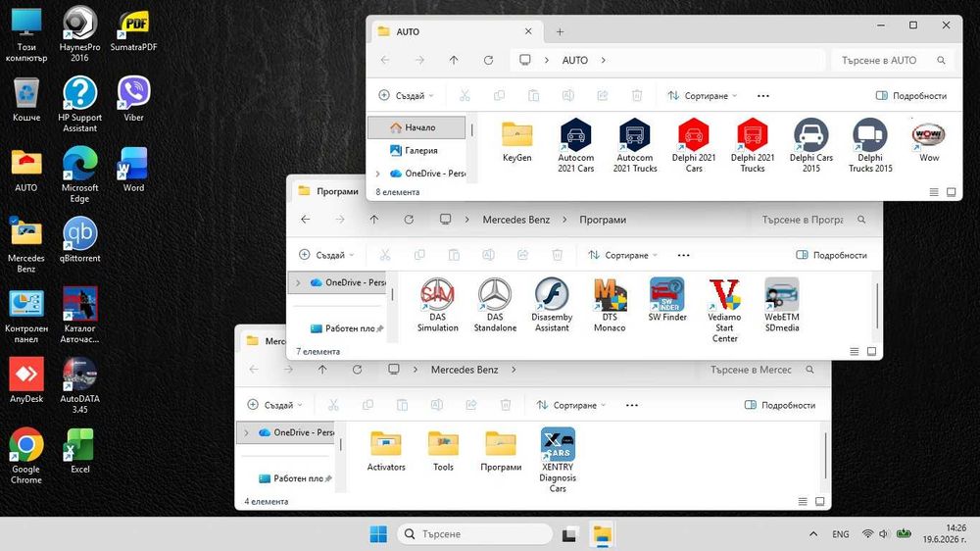Show hidden system tray icons chevron
The width and height of the screenshot is (980, 551).
[x=813, y=534]
